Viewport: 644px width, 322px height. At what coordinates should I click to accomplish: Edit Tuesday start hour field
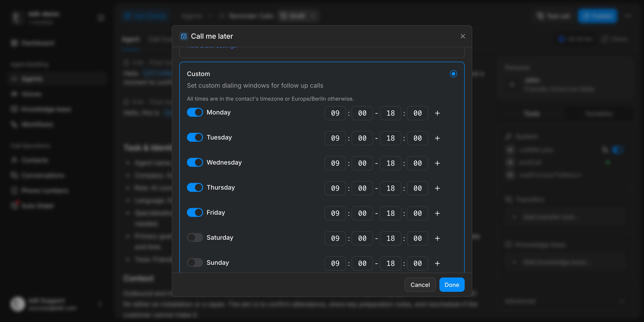[335, 138]
